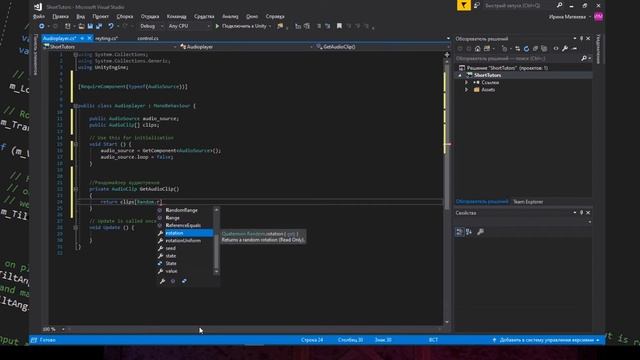Click the navigate backward toolbar icon
The image size is (640, 360).
[x=42, y=26]
